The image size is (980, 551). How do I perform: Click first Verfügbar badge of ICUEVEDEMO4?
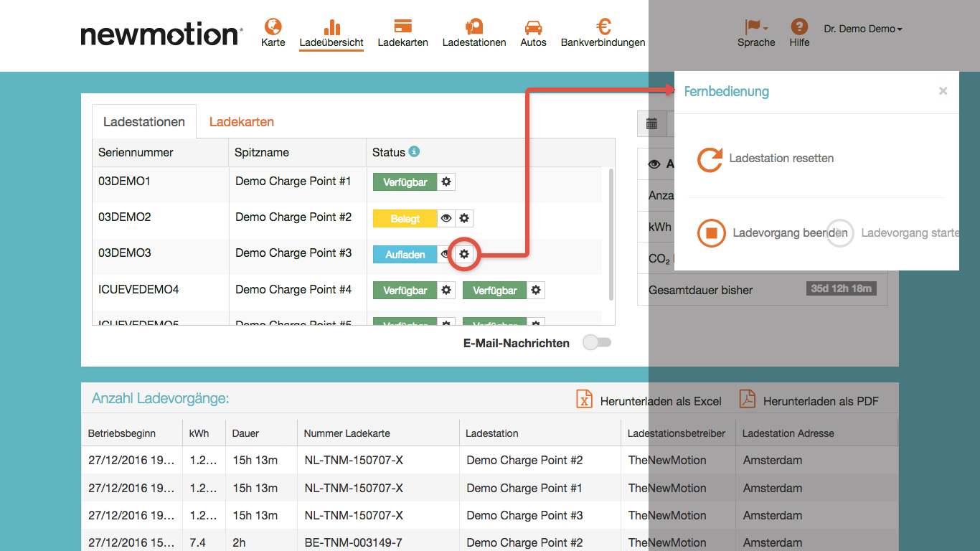pos(405,291)
